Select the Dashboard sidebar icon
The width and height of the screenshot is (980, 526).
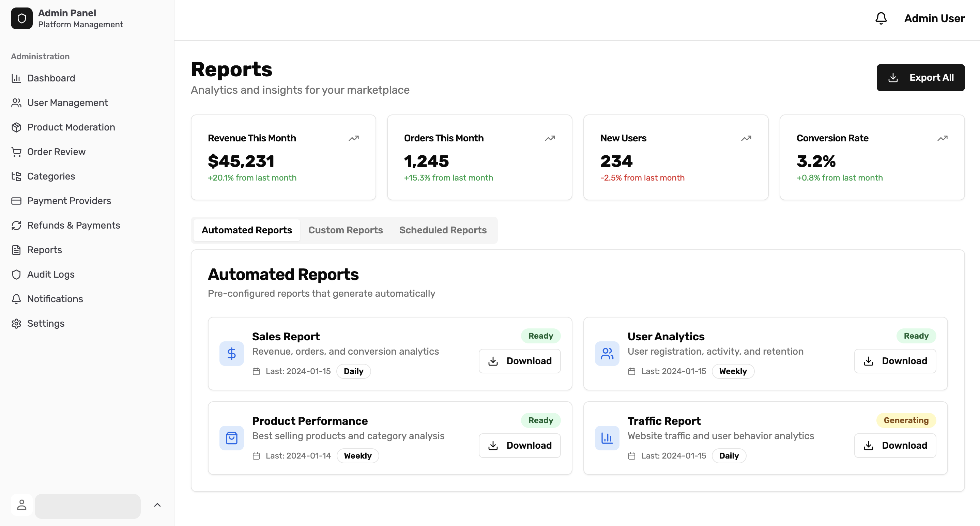[x=16, y=78]
